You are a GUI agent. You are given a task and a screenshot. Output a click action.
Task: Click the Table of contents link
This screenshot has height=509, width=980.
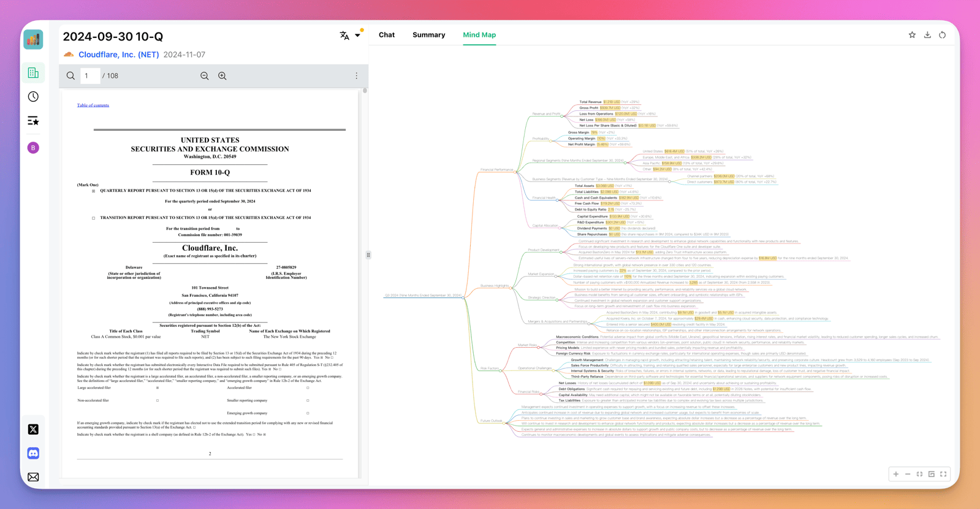coord(93,105)
